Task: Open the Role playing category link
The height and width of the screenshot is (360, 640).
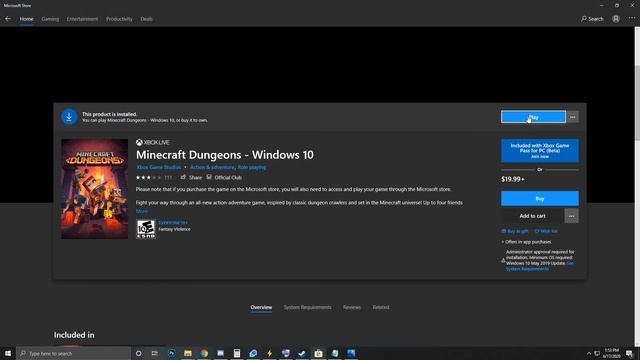Action: pyautogui.click(x=252, y=167)
